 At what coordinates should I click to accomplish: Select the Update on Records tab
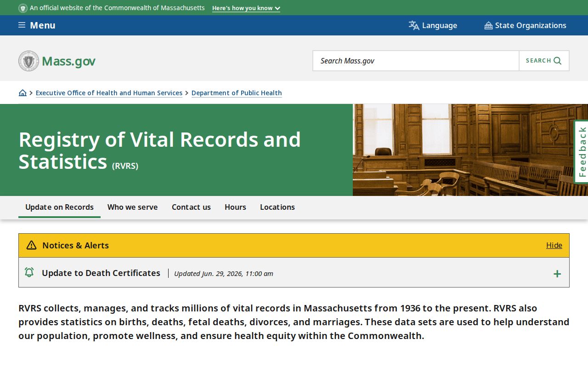(x=59, y=207)
